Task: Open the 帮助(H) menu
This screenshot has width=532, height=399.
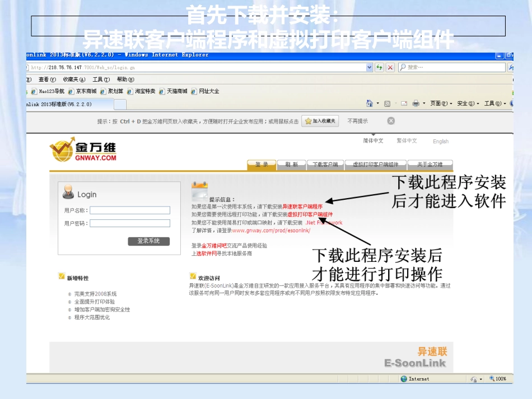Action: click(x=125, y=79)
